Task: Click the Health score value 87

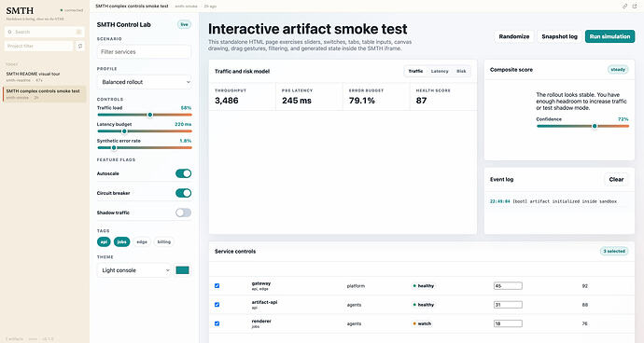Action: 421,101
